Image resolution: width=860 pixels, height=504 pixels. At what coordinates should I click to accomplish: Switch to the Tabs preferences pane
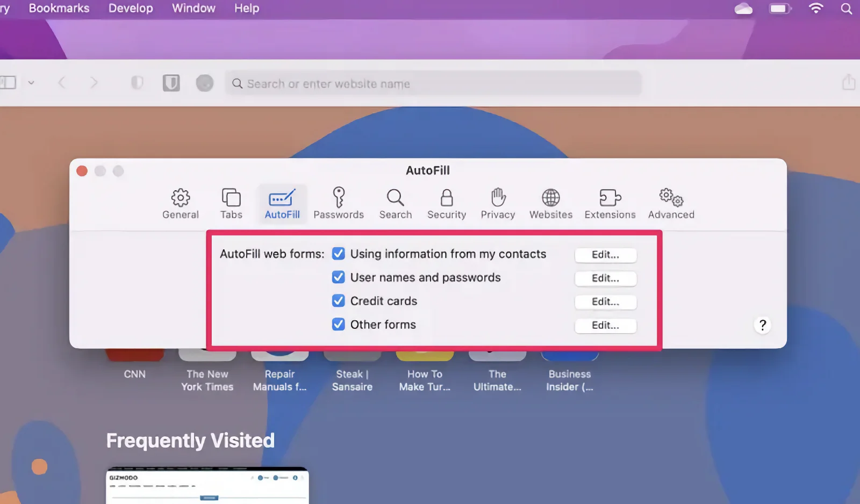tap(231, 204)
